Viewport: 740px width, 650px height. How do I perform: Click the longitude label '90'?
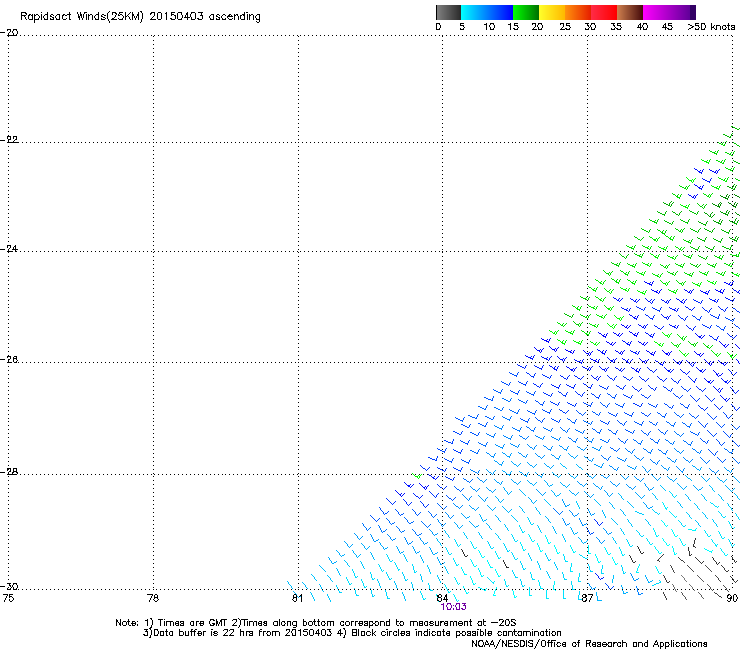pos(732,598)
